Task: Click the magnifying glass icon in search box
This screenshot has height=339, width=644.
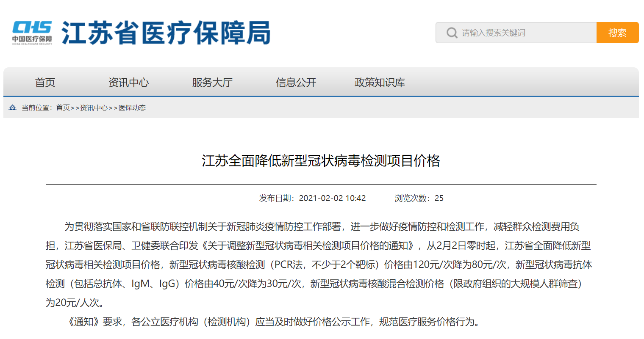Action: pyautogui.click(x=452, y=33)
